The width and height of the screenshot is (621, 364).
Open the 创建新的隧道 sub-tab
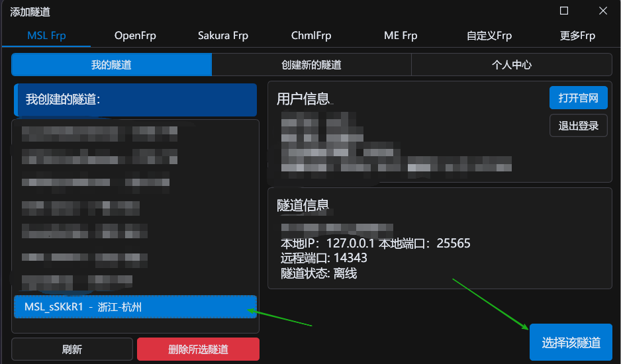[x=311, y=65]
